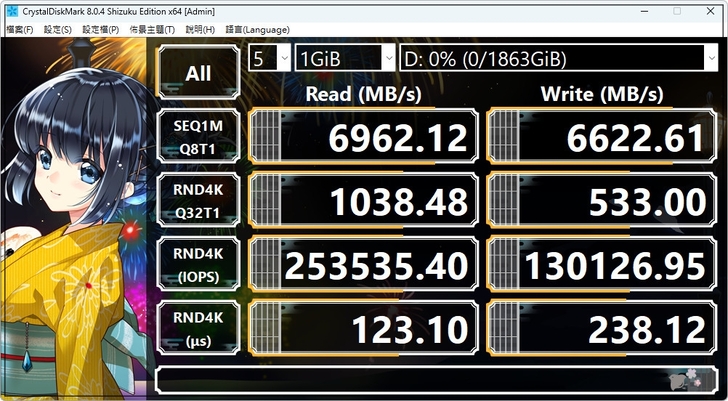Open the 設定(S) menu
Image resolution: width=728 pixels, height=401 pixels.
click(x=58, y=30)
